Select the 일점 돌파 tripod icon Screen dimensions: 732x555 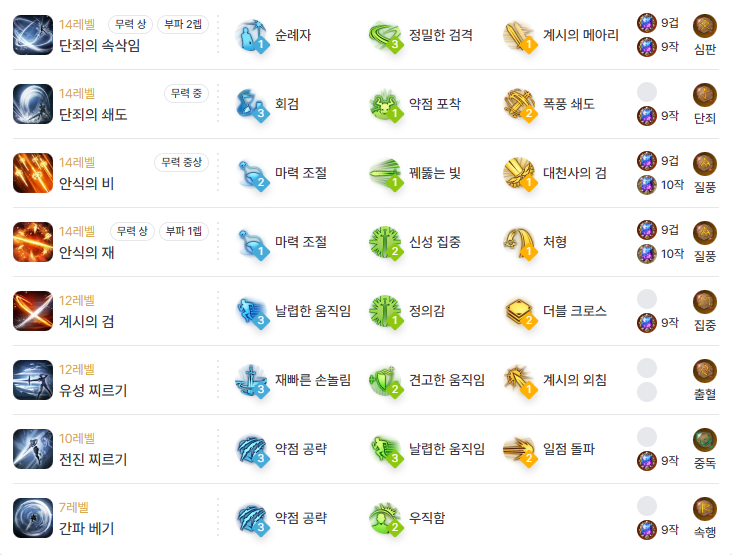pos(520,450)
